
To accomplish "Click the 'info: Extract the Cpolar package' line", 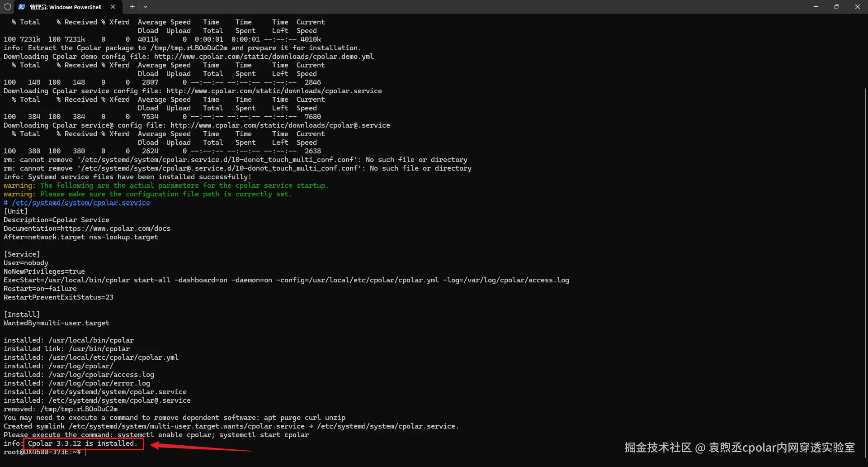I will click(x=183, y=48).
